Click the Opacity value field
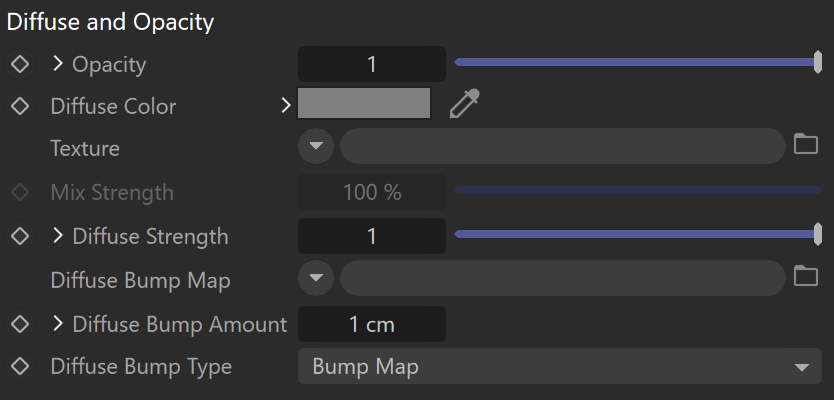Screen dimensions: 834x400 (372, 64)
